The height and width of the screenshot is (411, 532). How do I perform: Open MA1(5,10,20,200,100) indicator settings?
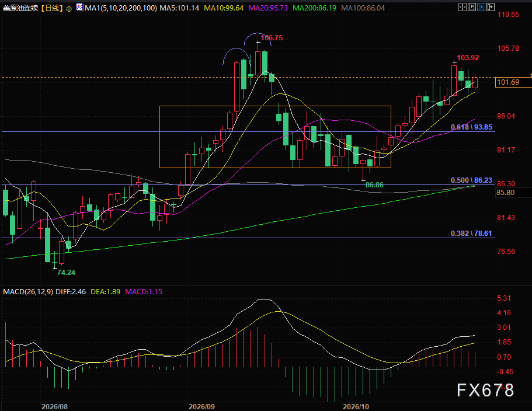click(x=121, y=8)
